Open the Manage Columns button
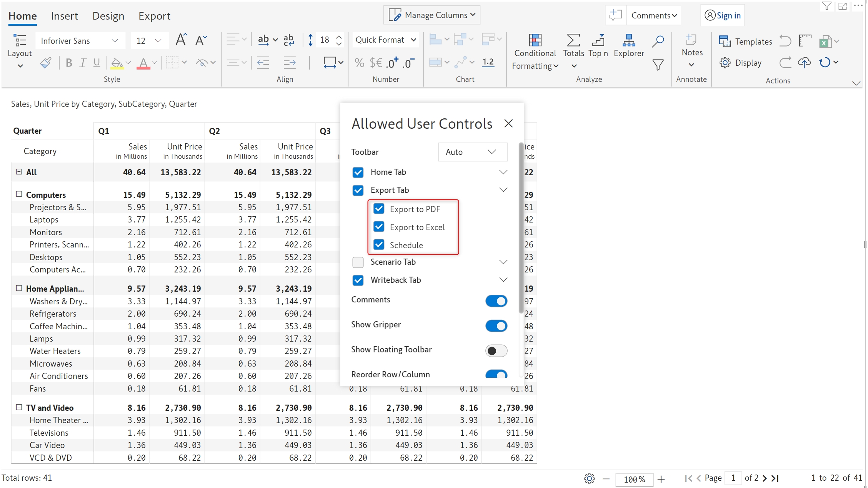Screen dimensions: 868x488 pos(432,15)
